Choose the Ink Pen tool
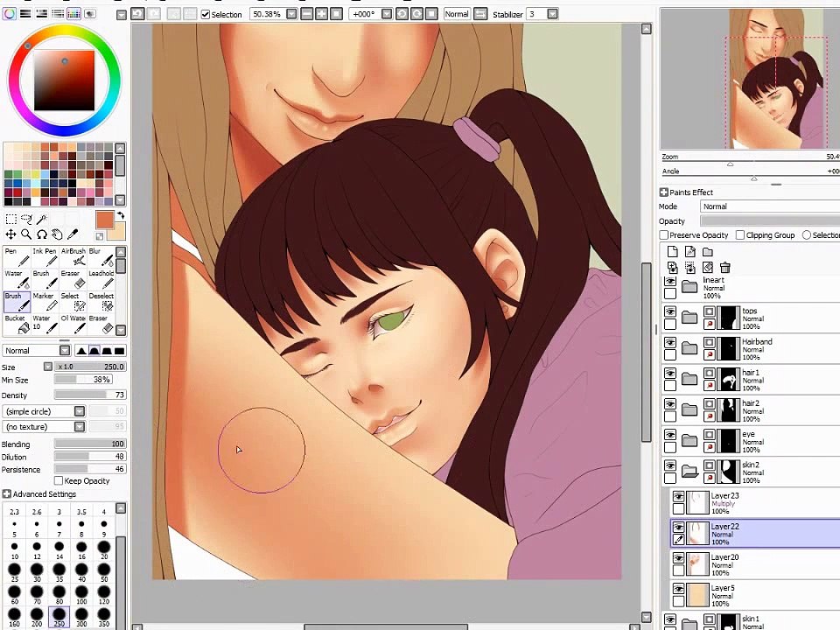Screen dimensions: 840x630 click(45, 256)
